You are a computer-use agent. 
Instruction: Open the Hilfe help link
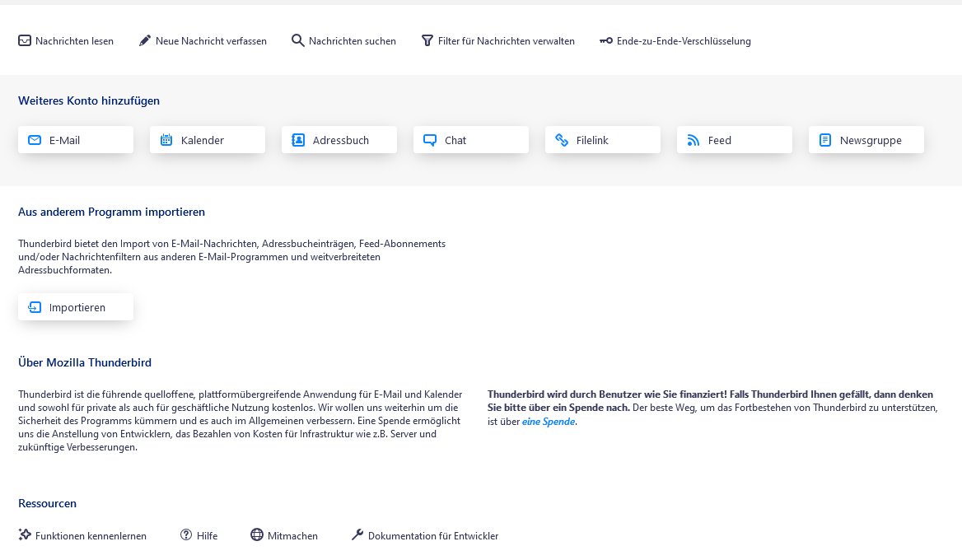tap(199, 535)
